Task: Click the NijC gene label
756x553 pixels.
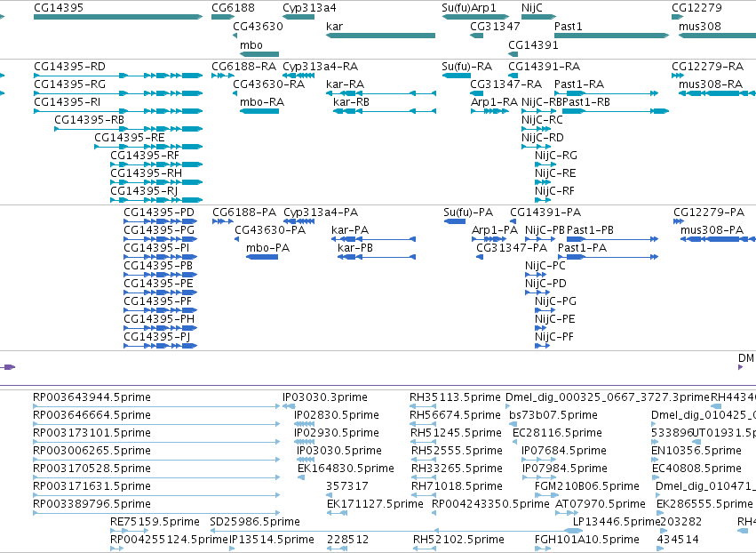Action: tap(532, 8)
